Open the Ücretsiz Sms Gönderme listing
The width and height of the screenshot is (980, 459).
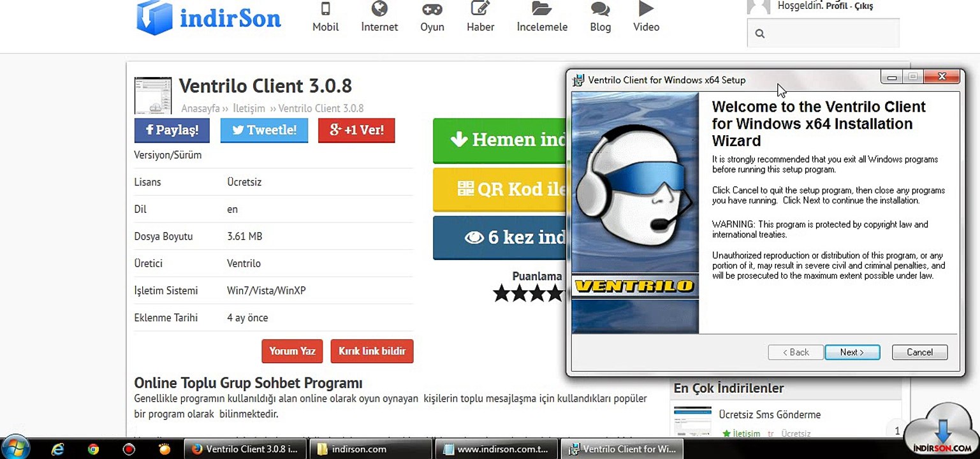[770, 414]
